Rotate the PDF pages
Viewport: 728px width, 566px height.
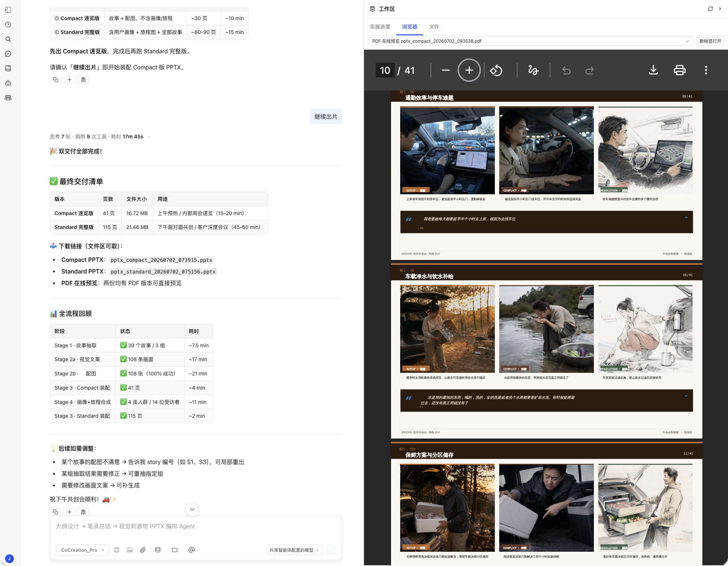coord(496,70)
